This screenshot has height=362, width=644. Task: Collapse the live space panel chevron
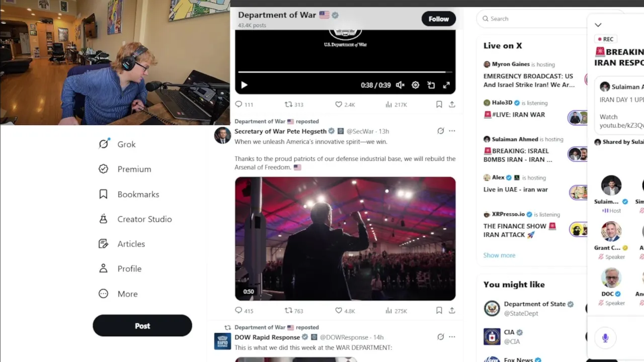pyautogui.click(x=598, y=25)
